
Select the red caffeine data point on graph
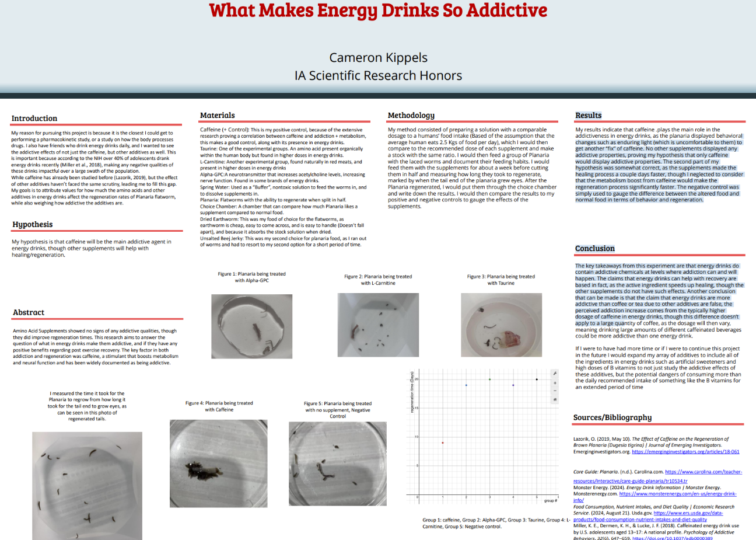coord(443,443)
